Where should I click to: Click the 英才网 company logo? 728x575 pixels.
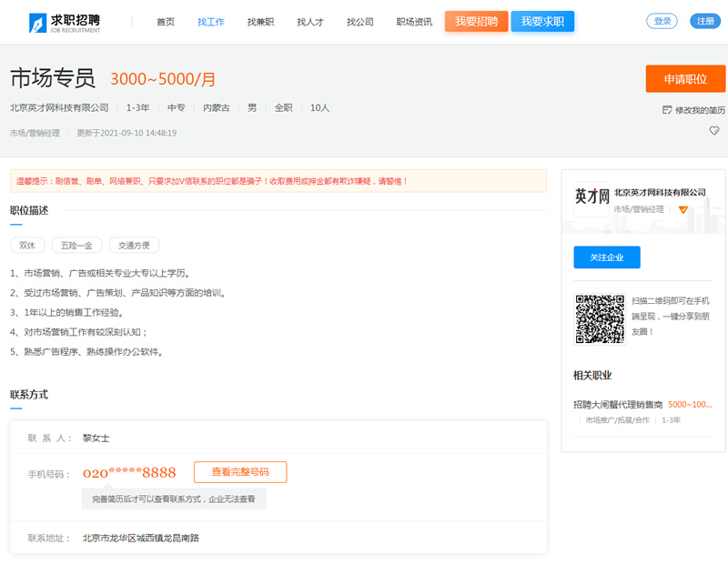point(591,197)
